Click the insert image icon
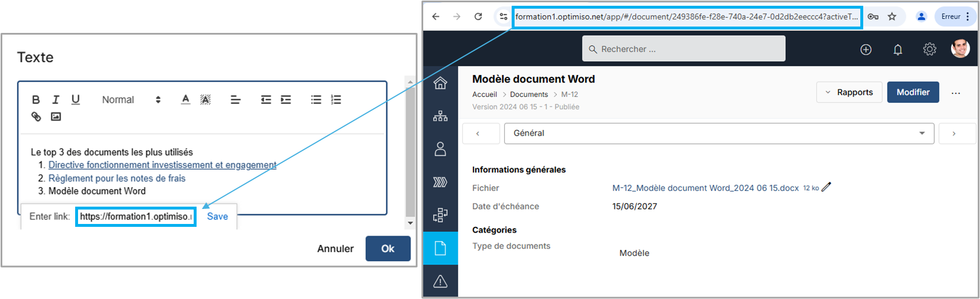This screenshot has height=299, width=980. pyautogui.click(x=56, y=117)
